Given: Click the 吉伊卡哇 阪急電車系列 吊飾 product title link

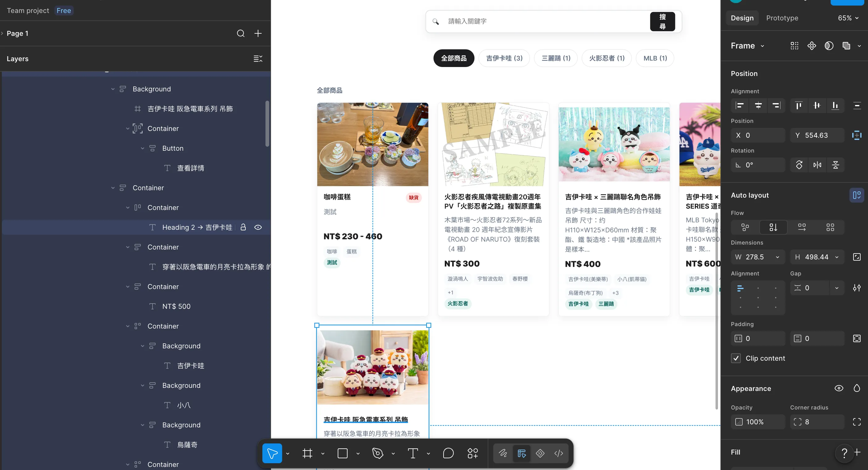Looking at the screenshot, I should pyautogui.click(x=365, y=419).
